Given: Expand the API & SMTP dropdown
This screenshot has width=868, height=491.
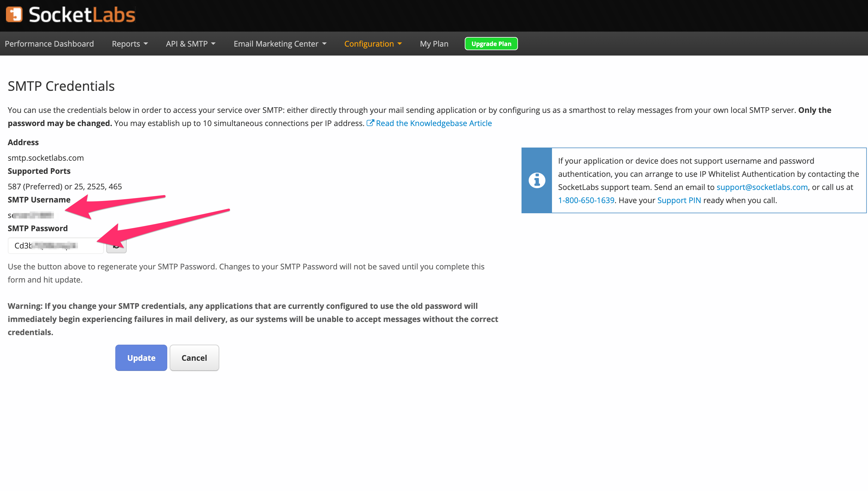Looking at the screenshot, I should (190, 44).
